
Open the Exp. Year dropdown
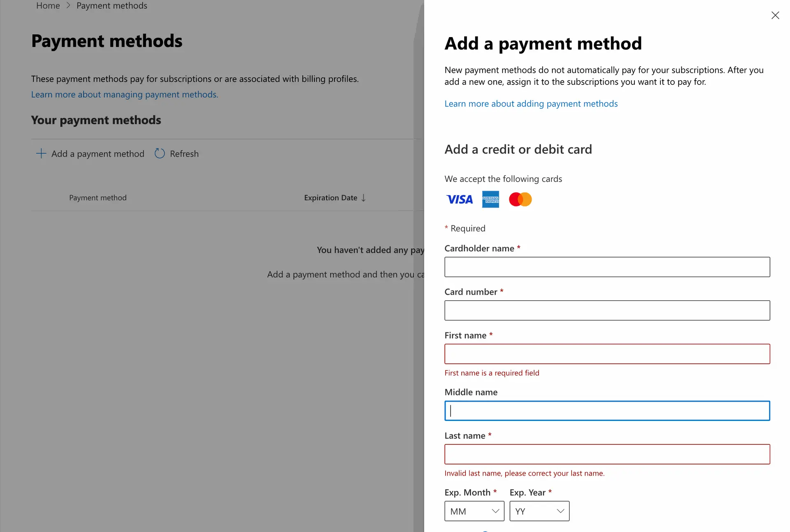click(x=539, y=511)
